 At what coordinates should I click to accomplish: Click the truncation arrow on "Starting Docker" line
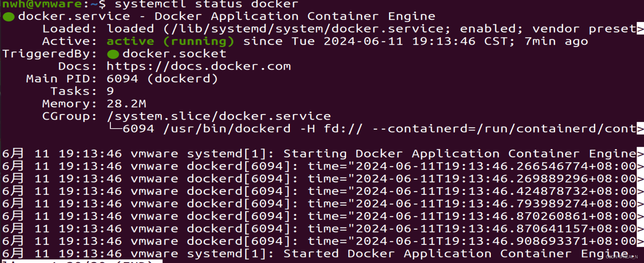click(x=640, y=154)
